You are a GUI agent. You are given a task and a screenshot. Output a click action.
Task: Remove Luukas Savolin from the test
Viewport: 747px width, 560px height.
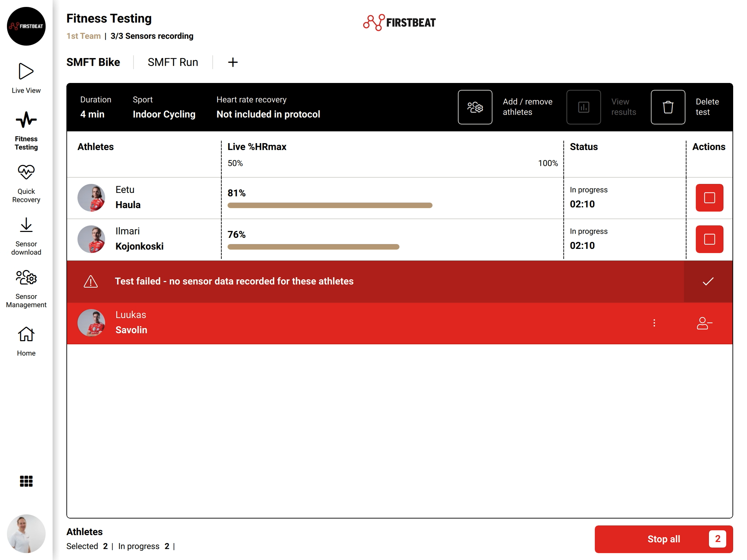pos(705,323)
